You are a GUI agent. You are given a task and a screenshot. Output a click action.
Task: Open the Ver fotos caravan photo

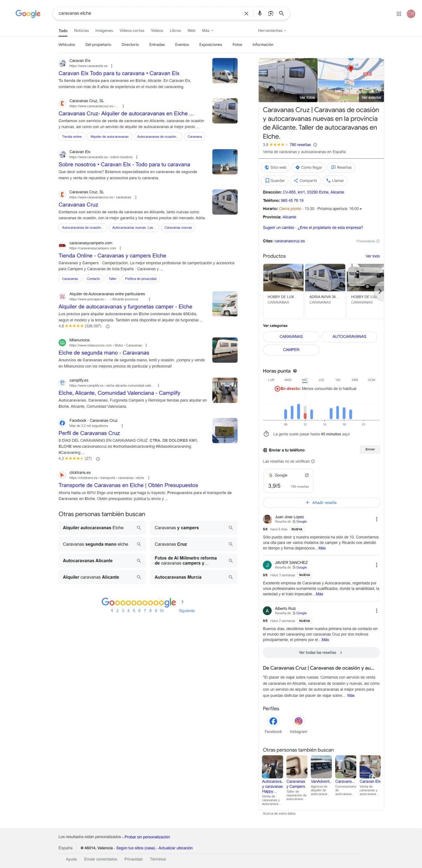pos(288,80)
